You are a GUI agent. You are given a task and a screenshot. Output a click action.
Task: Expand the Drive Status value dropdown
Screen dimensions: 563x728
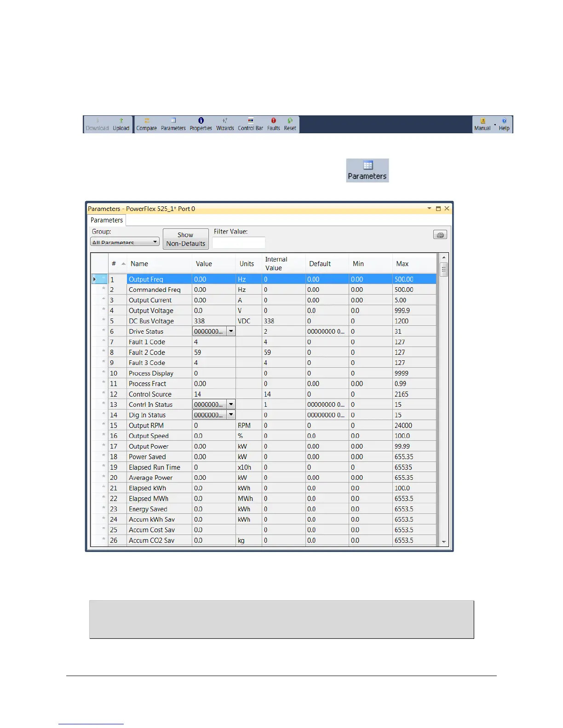click(231, 331)
